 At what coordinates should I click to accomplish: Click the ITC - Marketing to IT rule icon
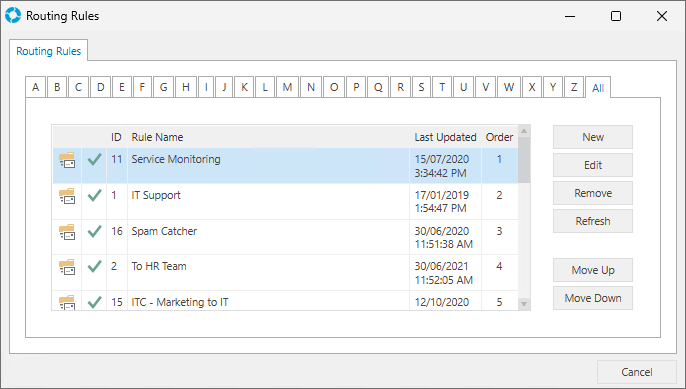point(67,303)
